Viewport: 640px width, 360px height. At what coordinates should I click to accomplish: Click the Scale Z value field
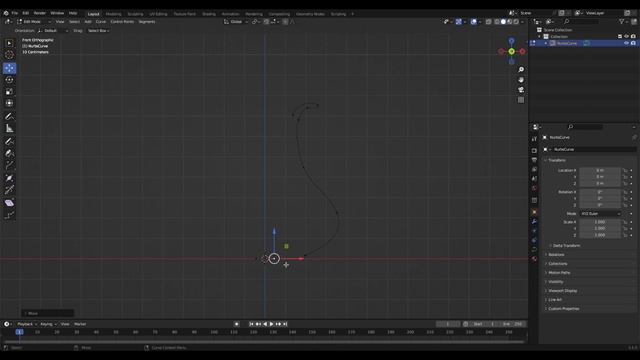click(600, 235)
